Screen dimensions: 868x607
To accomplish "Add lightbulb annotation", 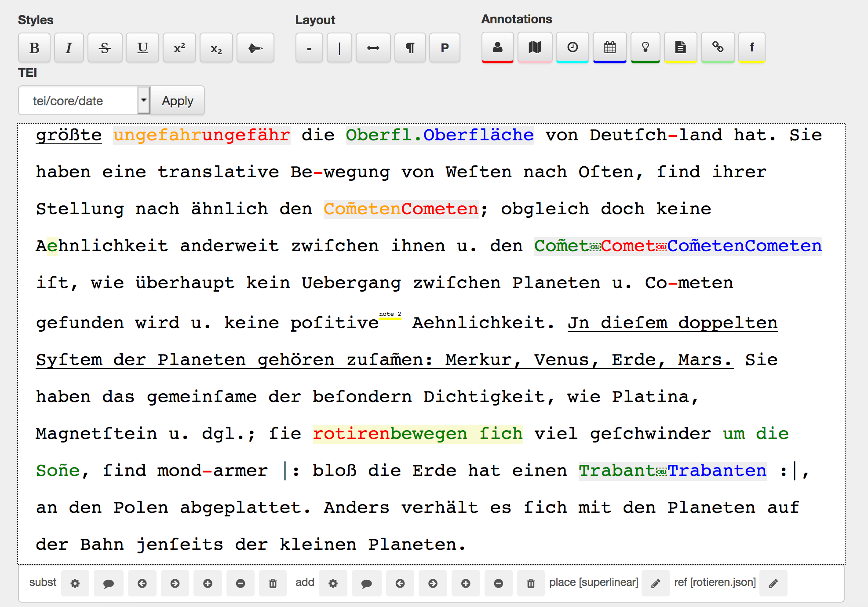I will [x=646, y=47].
